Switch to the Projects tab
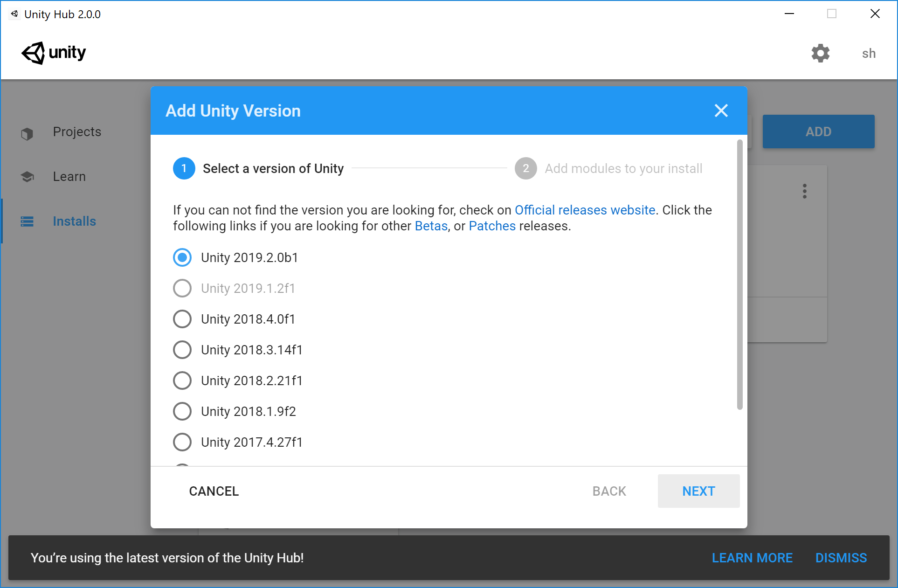 point(76,132)
